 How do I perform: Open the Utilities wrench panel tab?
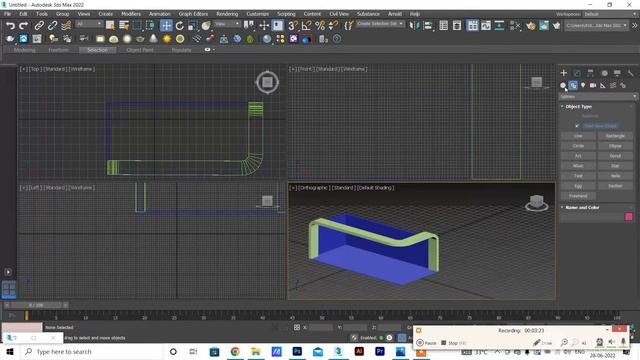[x=631, y=73]
